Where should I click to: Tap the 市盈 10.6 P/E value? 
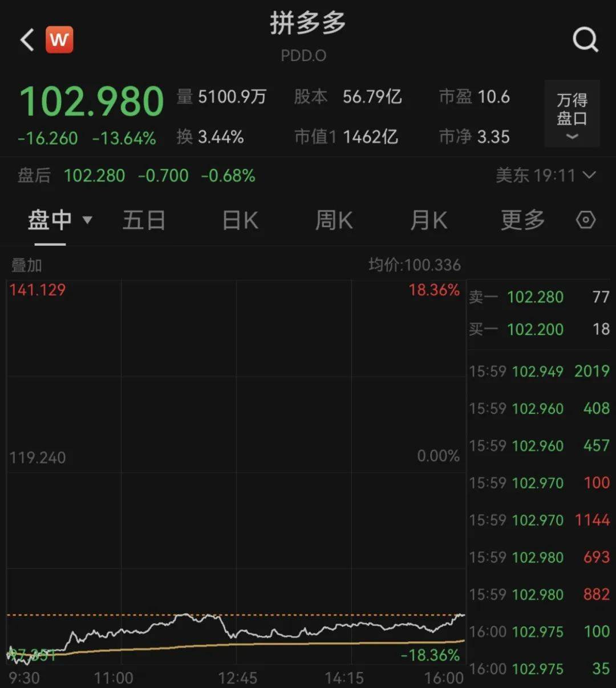[x=475, y=97]
